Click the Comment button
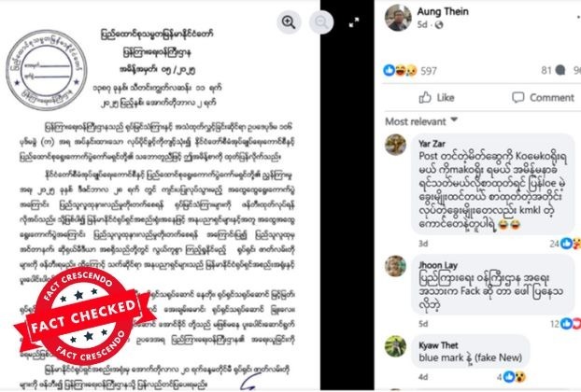This screenshot has width=581, height=392. click(543, 98)
